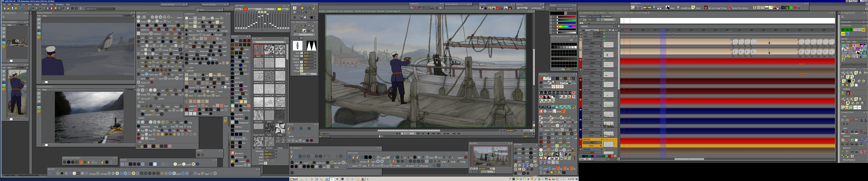Image resolution: width=868 pixels, height=181 pixels.
Task: Select the text 'A' tool in SpecialBrush panel
Action: [x=309, y=31]
